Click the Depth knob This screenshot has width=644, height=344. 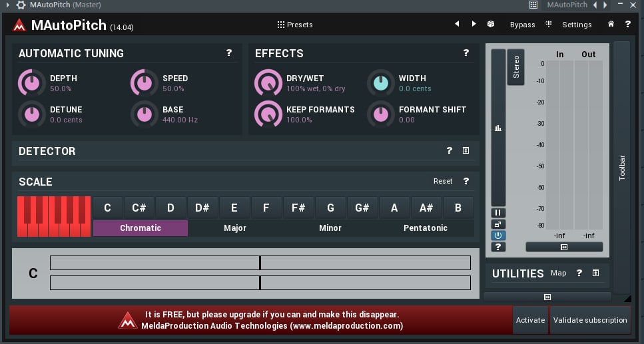coord(31,83)
